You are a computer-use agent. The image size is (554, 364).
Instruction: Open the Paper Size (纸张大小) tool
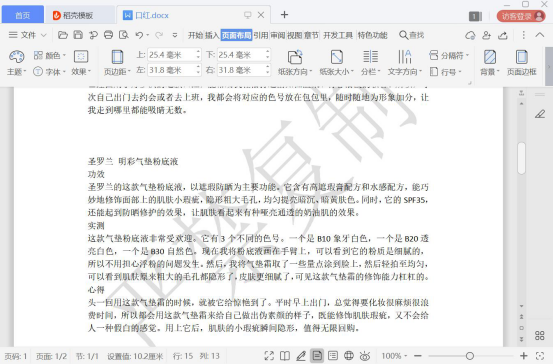click(x=336, y=63)
